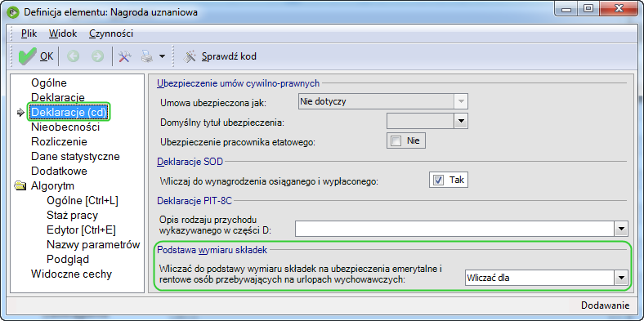Select Podgląd in the tree

68,260
